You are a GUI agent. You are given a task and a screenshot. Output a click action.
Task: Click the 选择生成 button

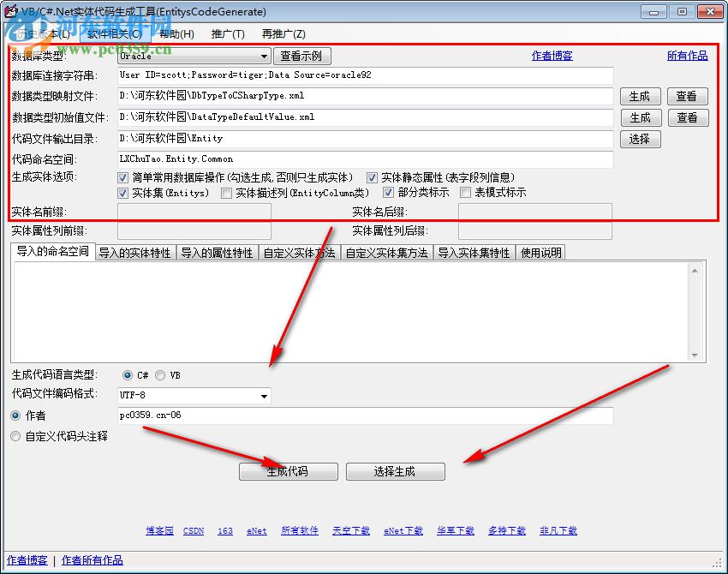click(x=395, y=471)
